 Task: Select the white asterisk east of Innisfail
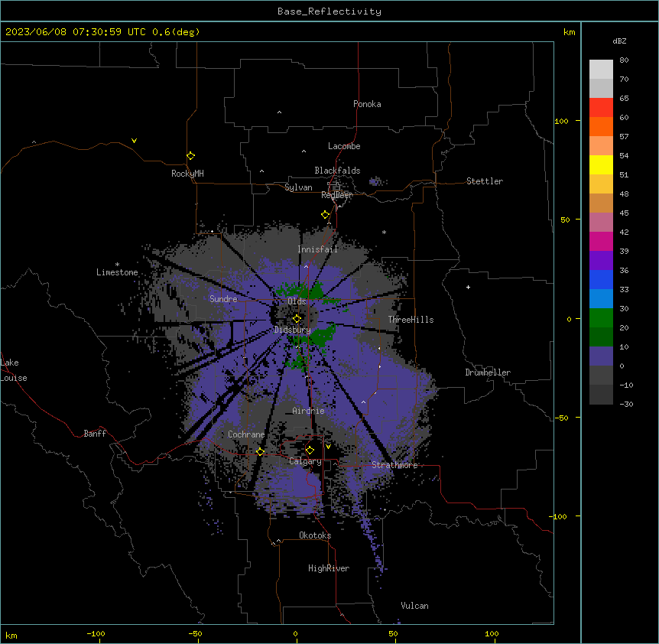click(x=384, y=232)
